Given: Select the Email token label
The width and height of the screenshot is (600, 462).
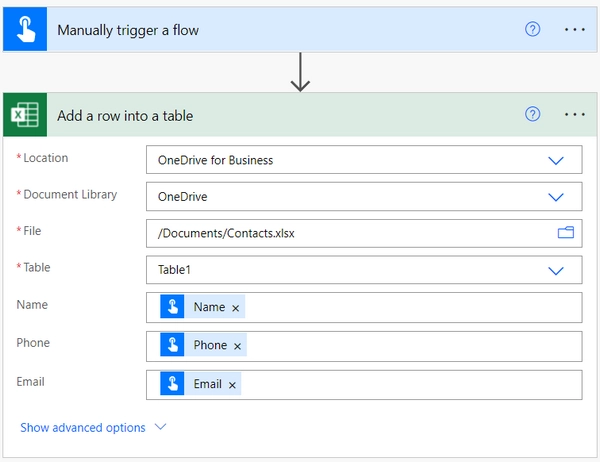Looking at the screenshot, I should (207, 384).
